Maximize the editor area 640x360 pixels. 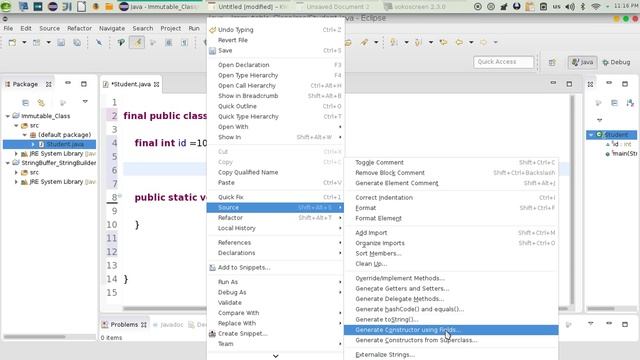tap(569, 84)
